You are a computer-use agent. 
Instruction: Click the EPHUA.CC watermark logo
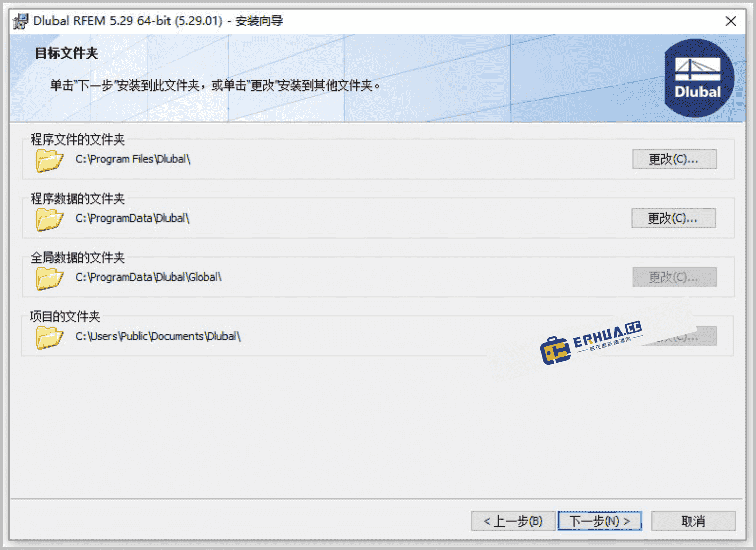[591, 342]
